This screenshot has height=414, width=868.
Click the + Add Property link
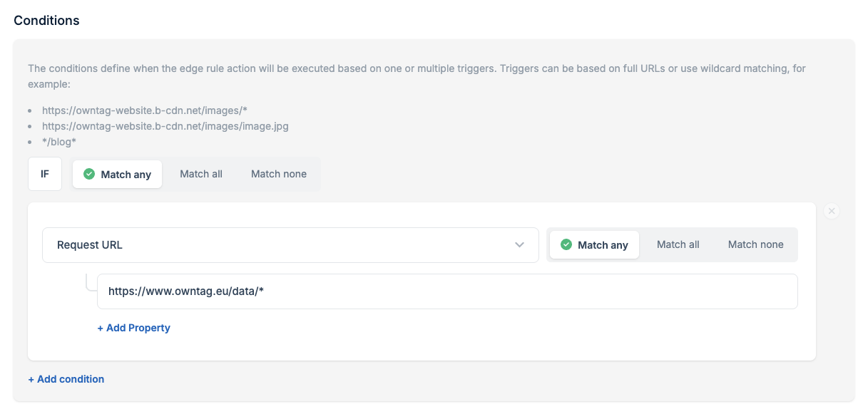tap(134, 328)
